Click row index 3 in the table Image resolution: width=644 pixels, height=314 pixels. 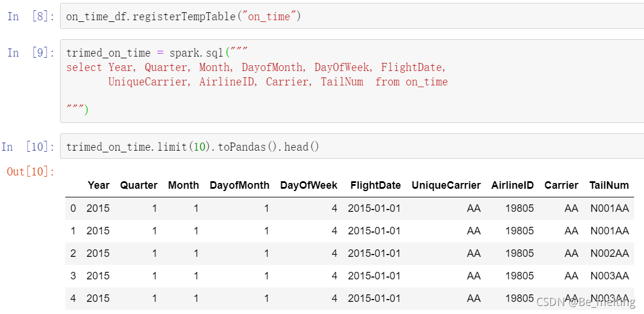click(73, 275)
